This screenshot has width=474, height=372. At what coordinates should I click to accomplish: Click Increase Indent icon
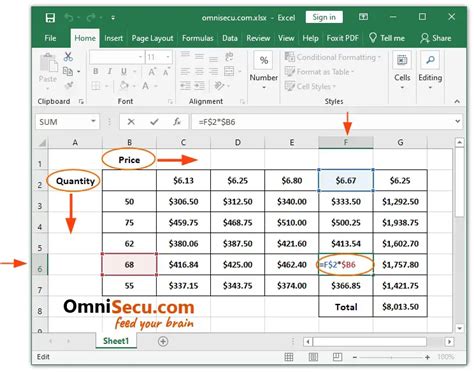[x=199, y=86]
